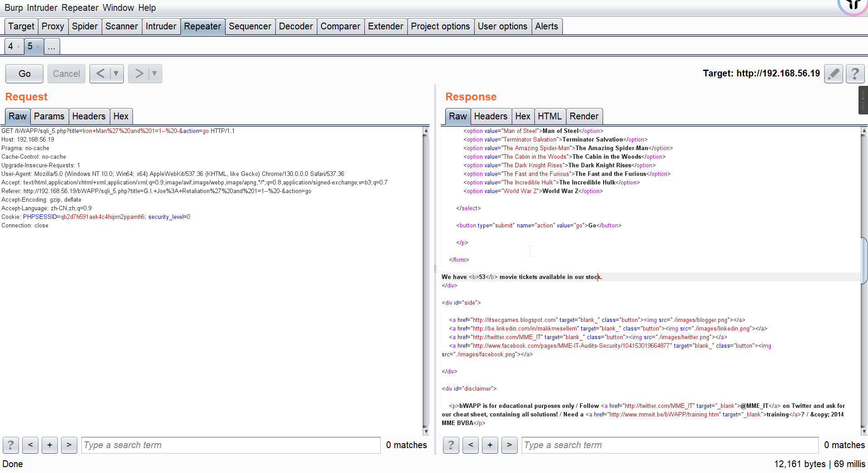Show the response Render view
The image size is (868, 473).
(x=584, y=116)
